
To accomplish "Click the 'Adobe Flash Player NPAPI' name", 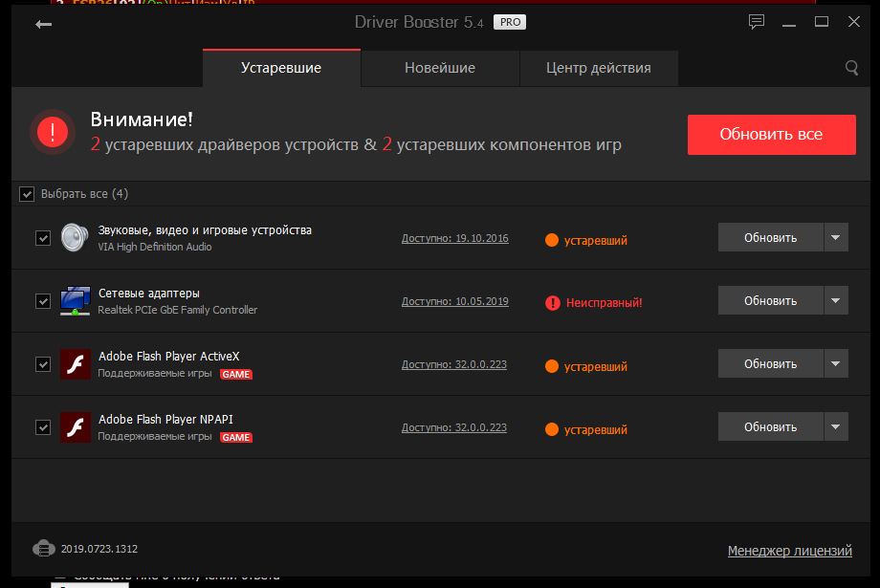I will click(x=165, y=419).
